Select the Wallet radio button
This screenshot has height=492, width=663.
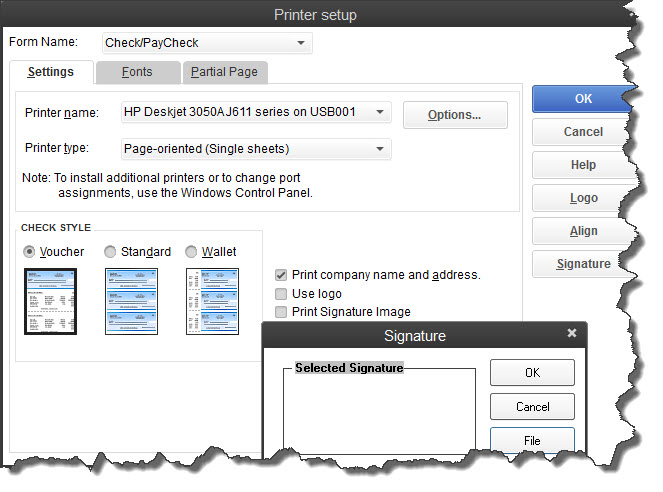point(191,252)
